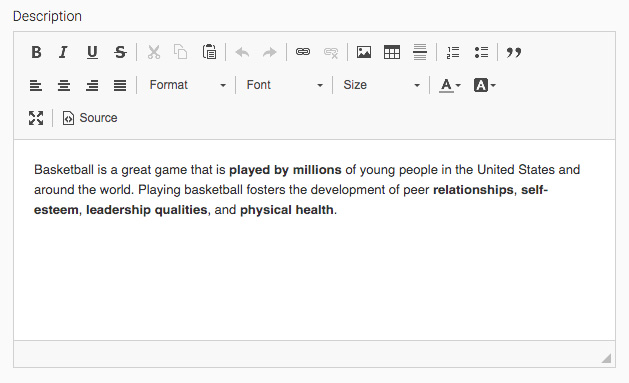Click inside the description text area
Image resolution: width=629 pixels, height=383 pixels.
coord(314,240)
